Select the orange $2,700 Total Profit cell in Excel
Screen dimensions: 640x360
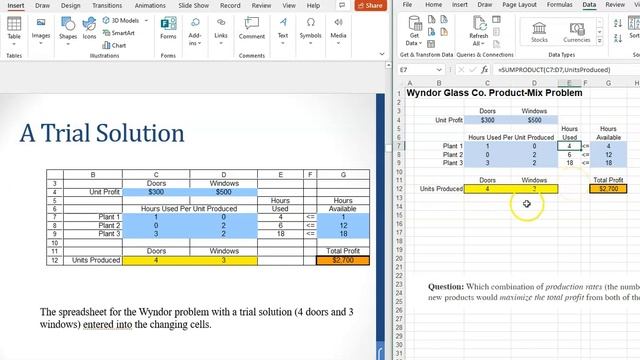pyautogui.click(x=608, y=189)
